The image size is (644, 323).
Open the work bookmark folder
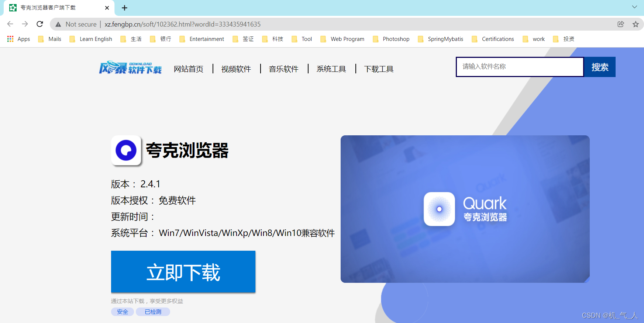pyautogui.click(x=534, y=39)
